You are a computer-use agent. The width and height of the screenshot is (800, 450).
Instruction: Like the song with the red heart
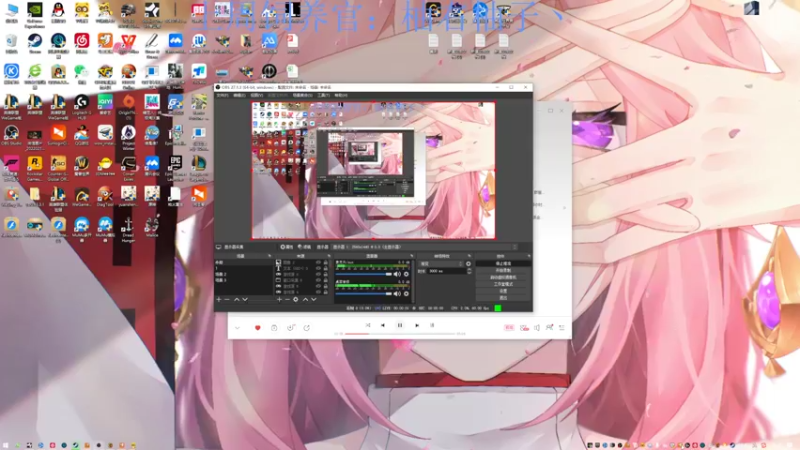pyautogui.click(x=258, y=328)
